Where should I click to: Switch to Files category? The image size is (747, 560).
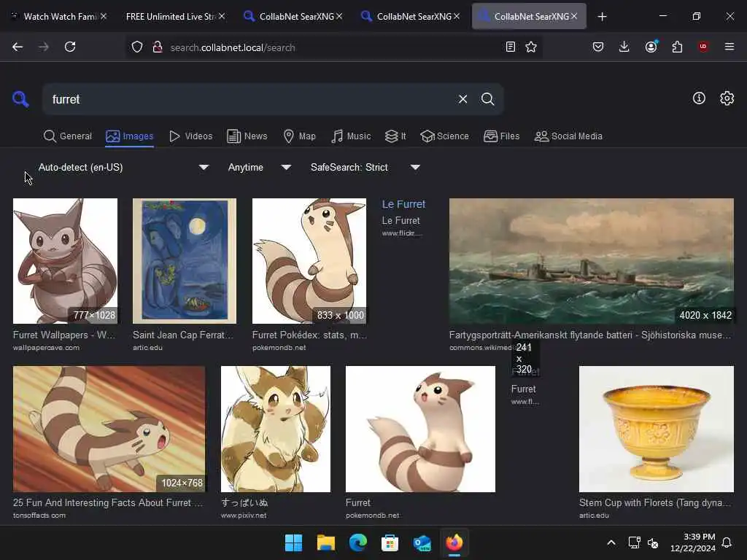tap(502, 136)
